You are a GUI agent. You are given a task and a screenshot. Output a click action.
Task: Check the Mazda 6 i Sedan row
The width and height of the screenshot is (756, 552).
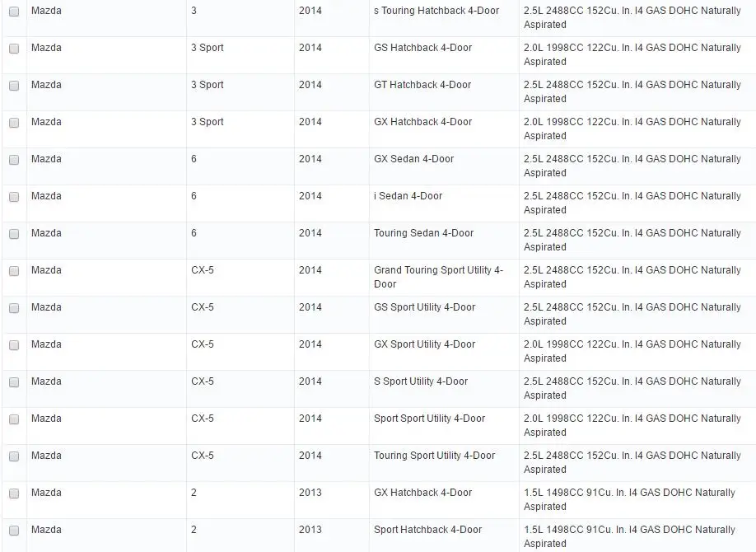click(14, 197)
